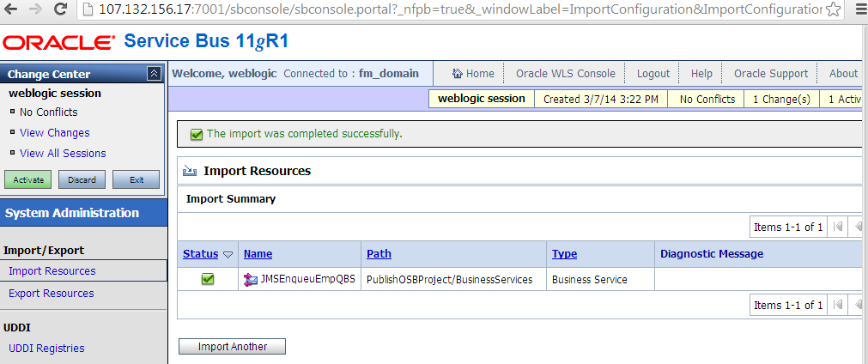Click the 1 Change(s) status cell
The height and width of the screenshot is (364, 868).
click(x=781, y=99)
